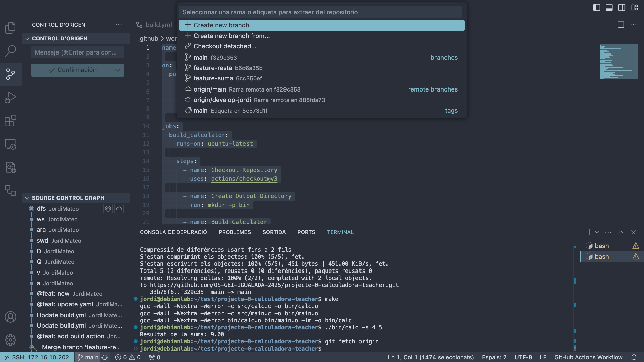The width and height of the screenshot is (644, 362).
Task: Checkout the feature-resta branch
Action: [321, 68]
